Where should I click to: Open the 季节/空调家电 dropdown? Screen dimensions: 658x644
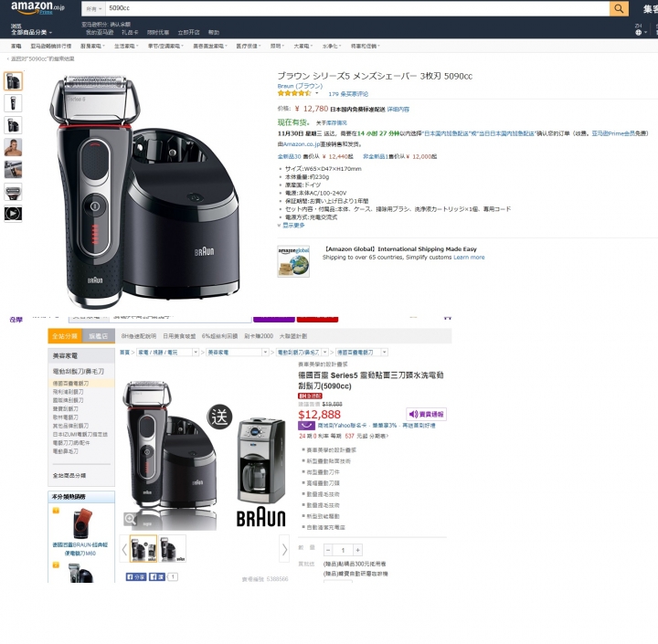[165, 47]
